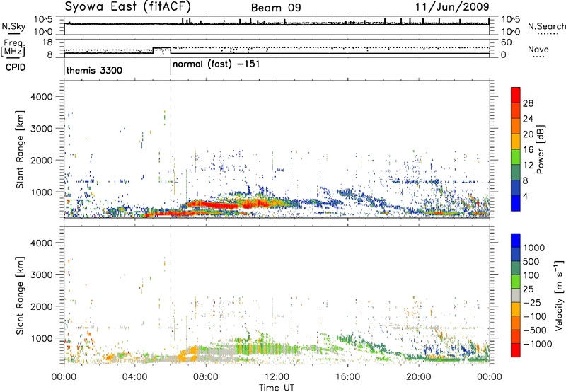Click the red bottom Velocity colorbar segment
566x392 pixels.
(516, 350)
